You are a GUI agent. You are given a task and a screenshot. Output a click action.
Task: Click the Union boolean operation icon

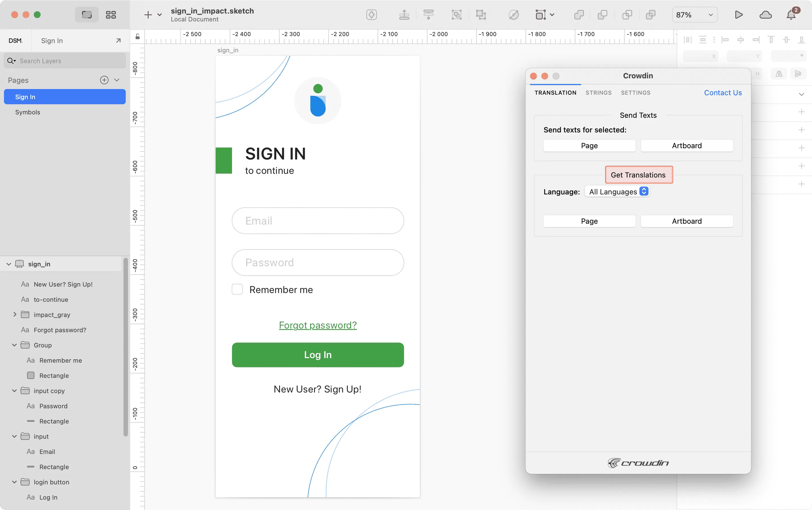[579, 15]
